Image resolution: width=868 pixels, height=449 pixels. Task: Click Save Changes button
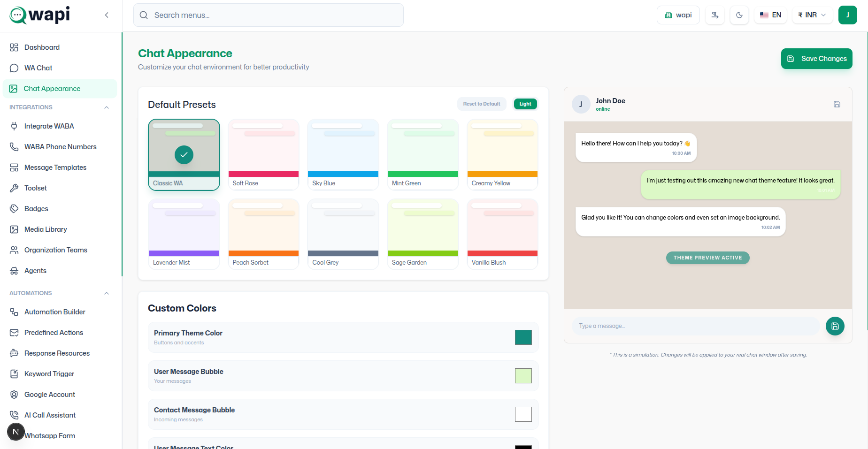[x=816, y=59]
